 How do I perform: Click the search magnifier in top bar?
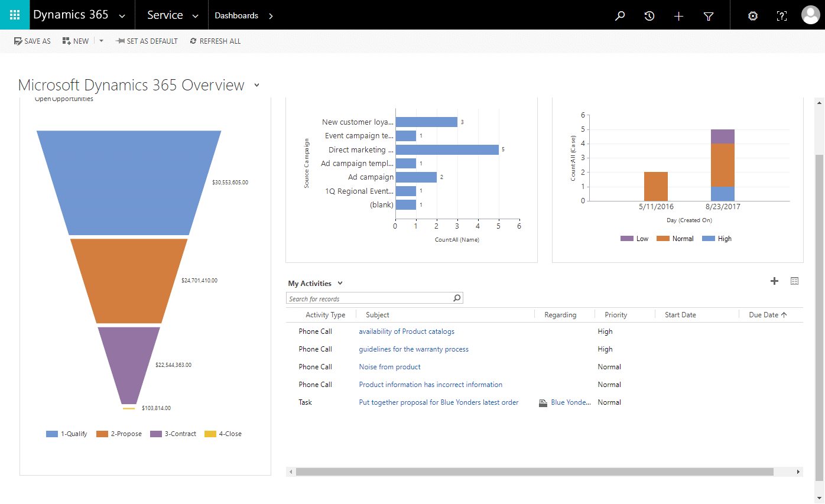tap(620, 16)
